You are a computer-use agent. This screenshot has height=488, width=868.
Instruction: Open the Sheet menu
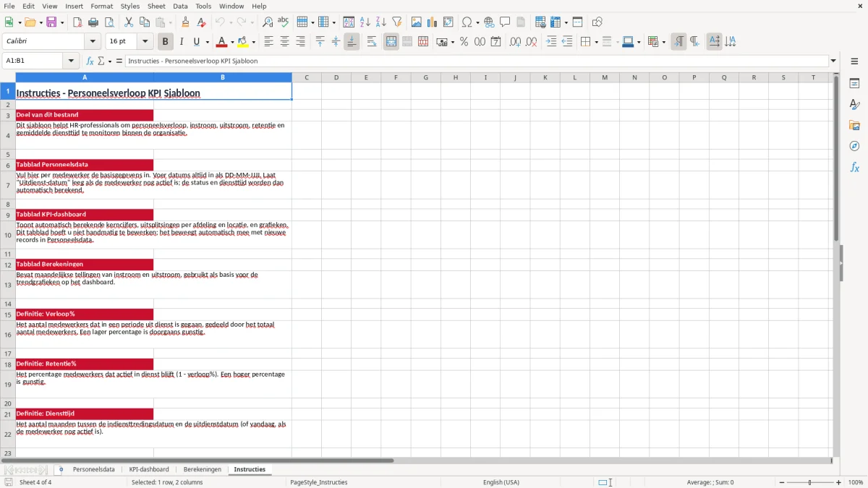pyautogui.click(x=156, y=6)
